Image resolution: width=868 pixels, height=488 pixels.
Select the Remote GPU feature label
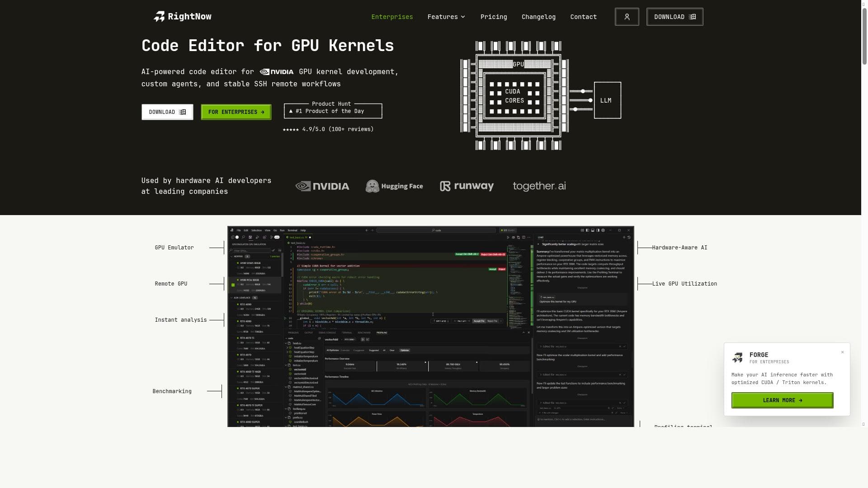[171, 284]
